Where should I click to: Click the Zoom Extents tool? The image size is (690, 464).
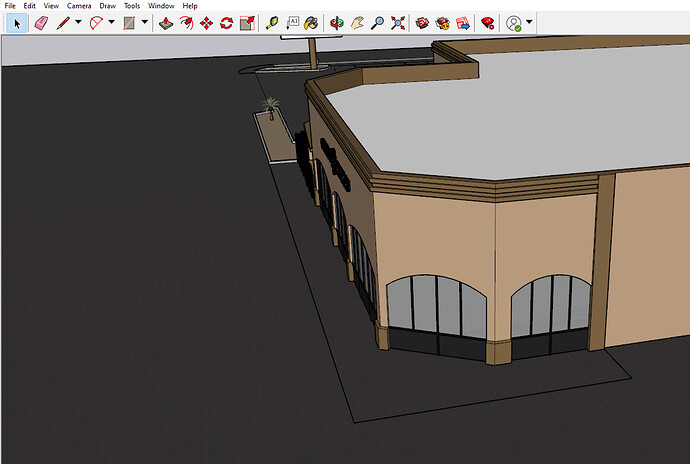pyautogui.click(x=398, y=23)
